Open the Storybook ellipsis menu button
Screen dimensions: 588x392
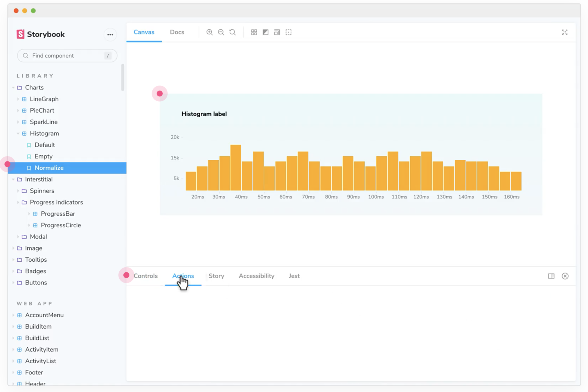[110, 35]
